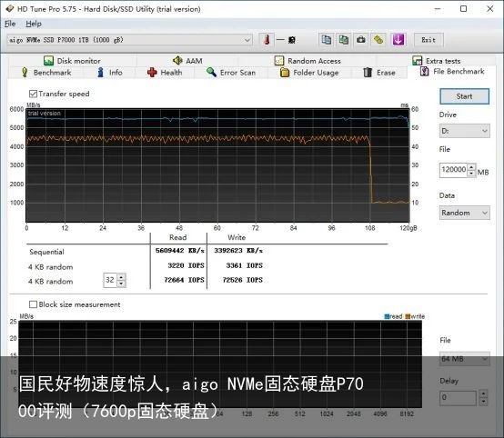Click 4 KB random read 3220 IOPS
Image resolution: width=504 pixels, height=438 pixels.
pos(186,265)
